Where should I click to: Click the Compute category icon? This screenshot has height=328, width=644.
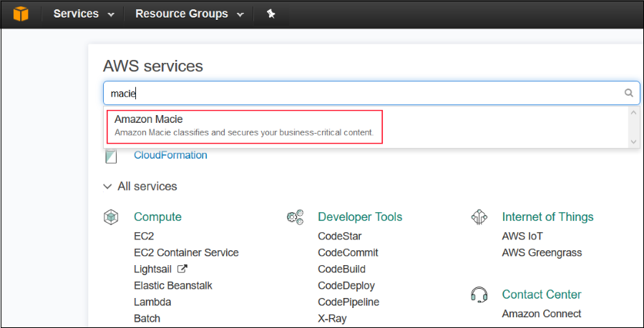pos(111,217)
